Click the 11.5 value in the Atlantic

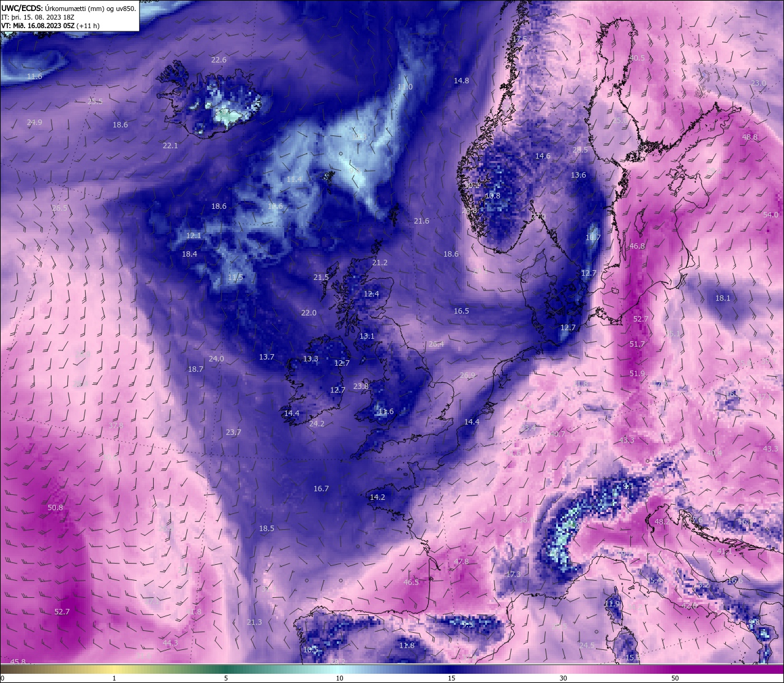235,277
